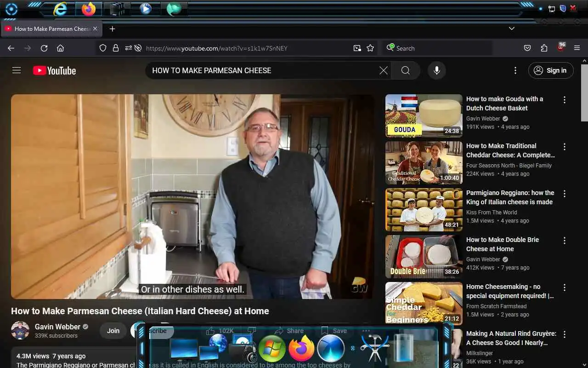This screenshot has height=368, width=588.
Task: Open the film strip app in taskbar
Action: pos(117,9)
